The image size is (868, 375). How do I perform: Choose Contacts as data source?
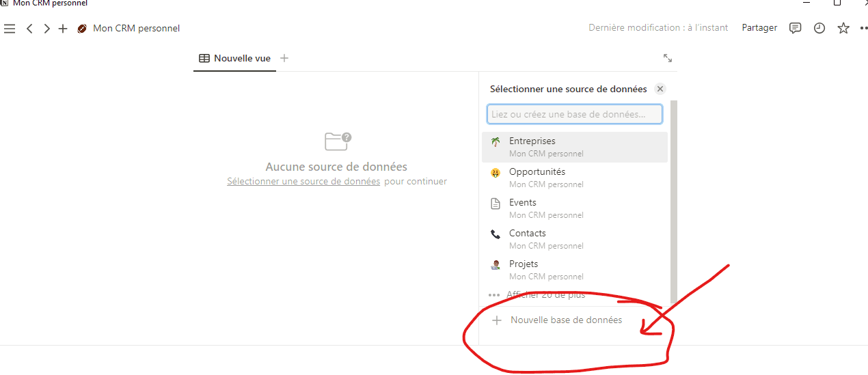click(574, 239)
